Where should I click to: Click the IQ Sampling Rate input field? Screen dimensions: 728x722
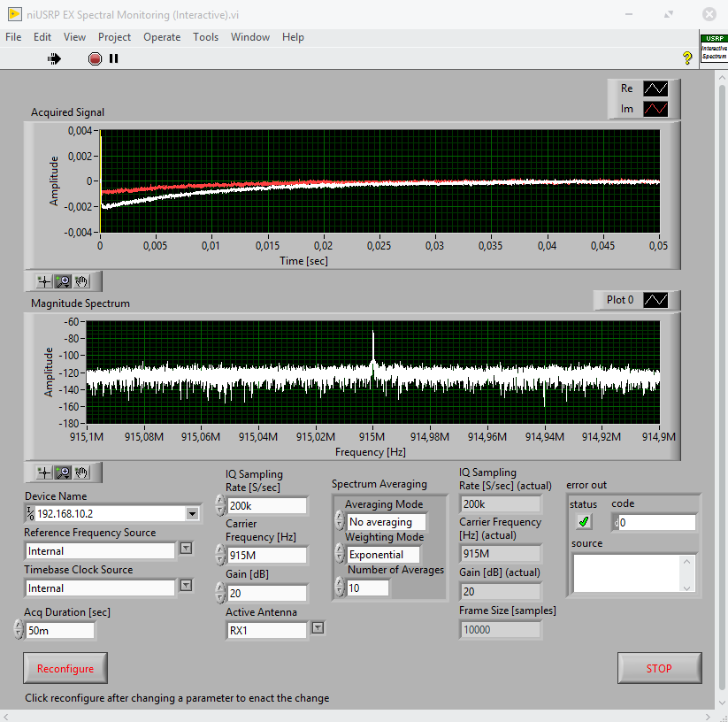pos(267,505)
